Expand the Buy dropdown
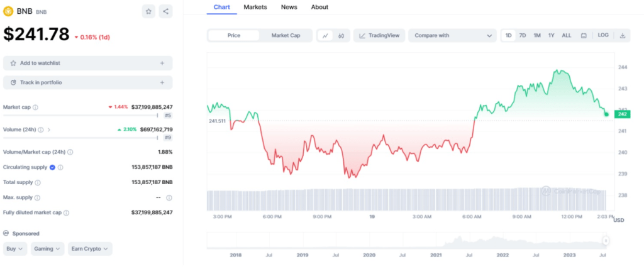 [x=16, y=249]
